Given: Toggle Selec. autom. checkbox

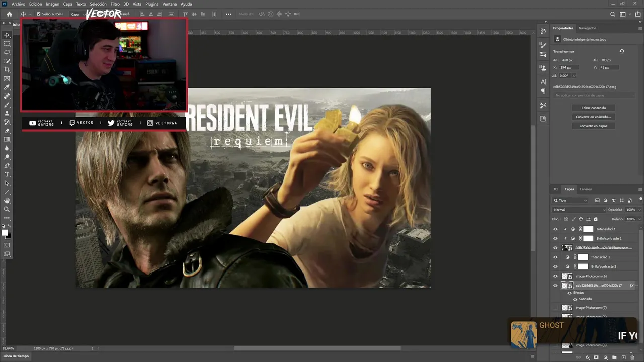Looking at the screenshot, I should [38, 14].
